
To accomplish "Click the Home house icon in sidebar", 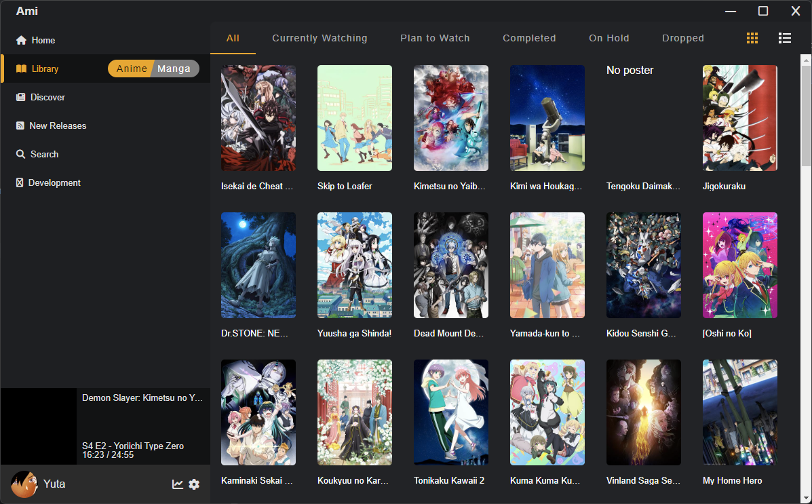I will click(21, 41).
